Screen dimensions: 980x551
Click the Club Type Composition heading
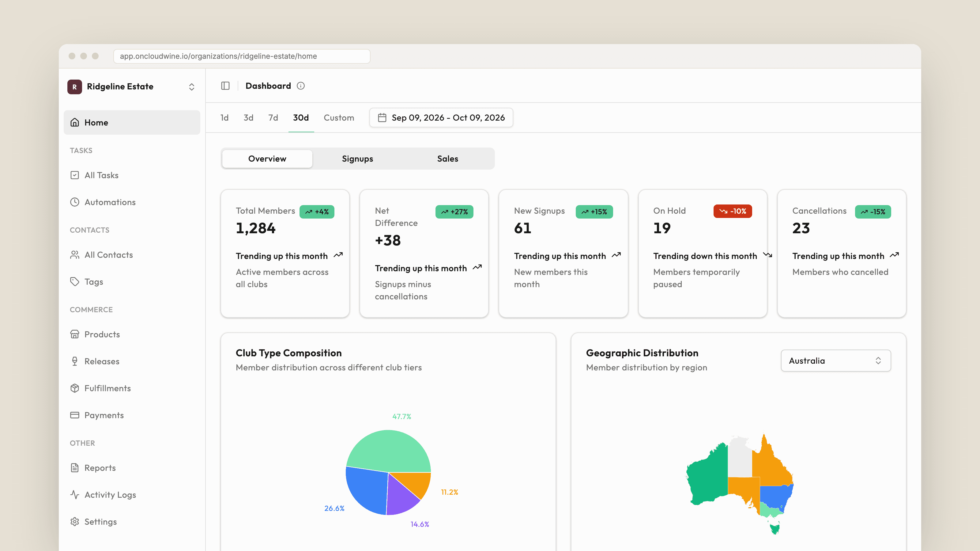point(289,353)
